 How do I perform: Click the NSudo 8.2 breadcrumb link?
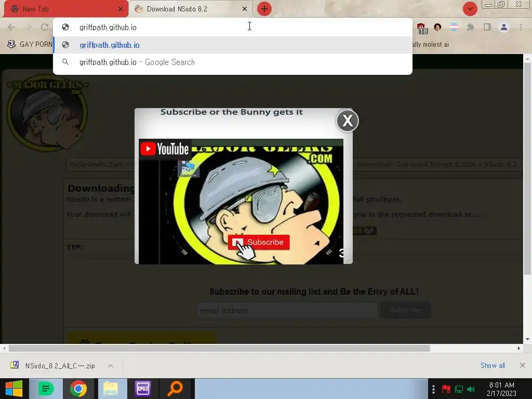click(x=500, y=165)
